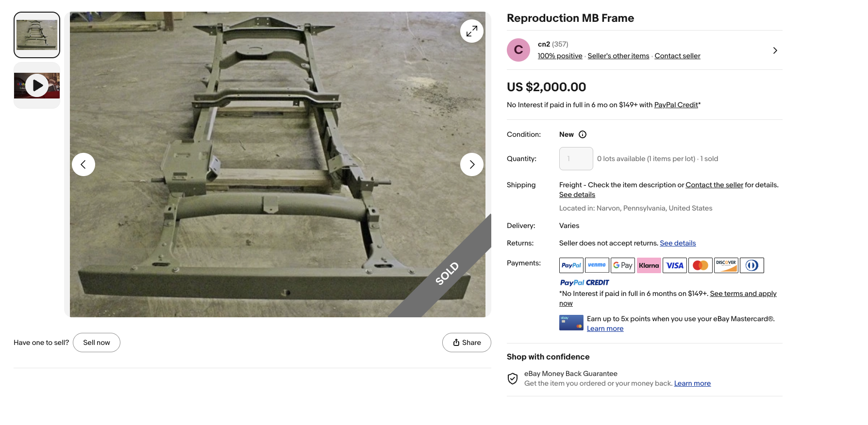Click the Venmo payment icon
Viewport: 868px width, 425px height.
(597, 265)
